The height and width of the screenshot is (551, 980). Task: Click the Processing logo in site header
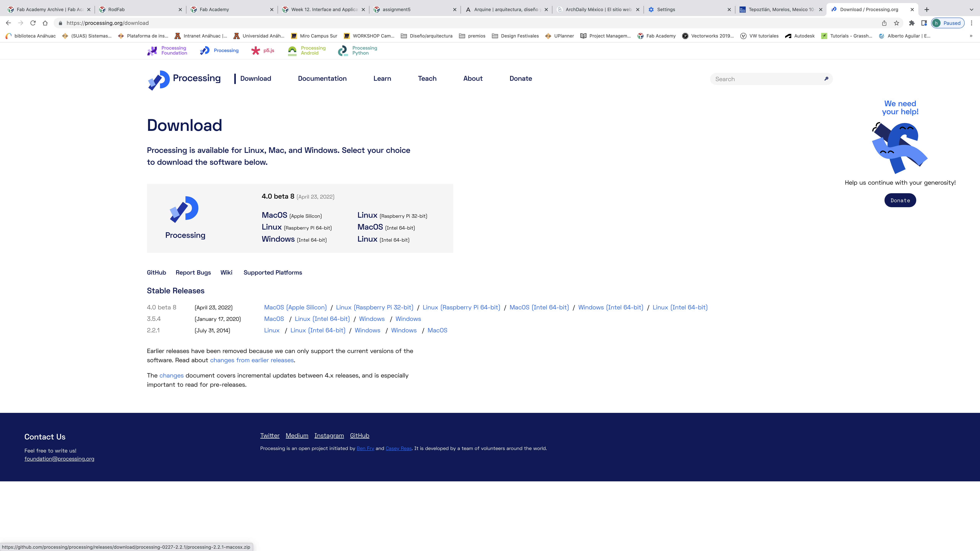[159, 79]
